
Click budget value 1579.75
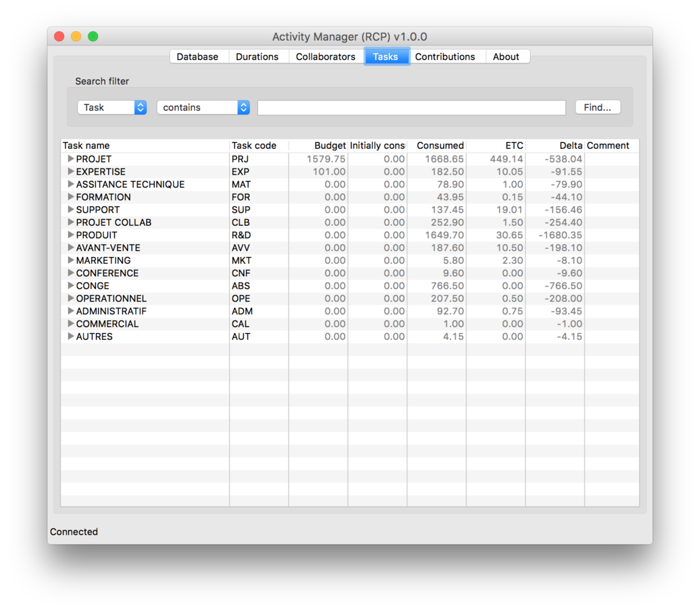326,159
